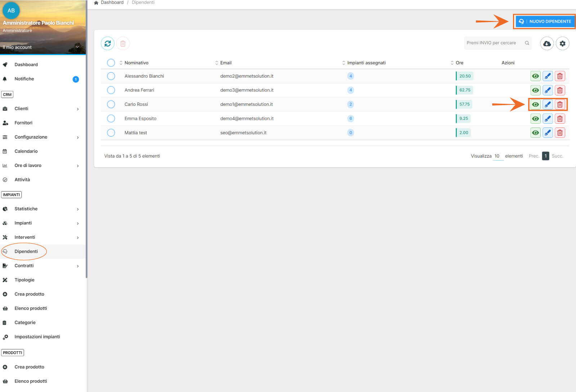
Task: Click the Nuovo Dipendente button
Action: pyautogui.click(x=545, y=21)
